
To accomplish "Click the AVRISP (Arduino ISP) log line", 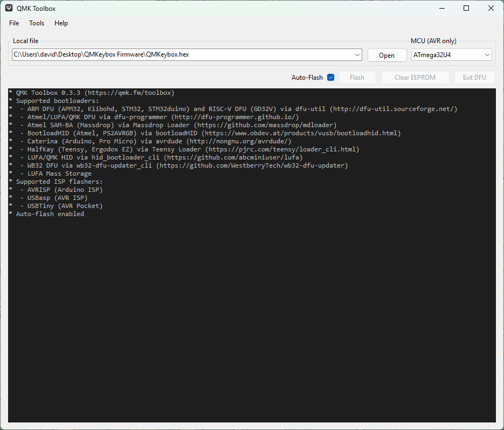I will [56, 190].
